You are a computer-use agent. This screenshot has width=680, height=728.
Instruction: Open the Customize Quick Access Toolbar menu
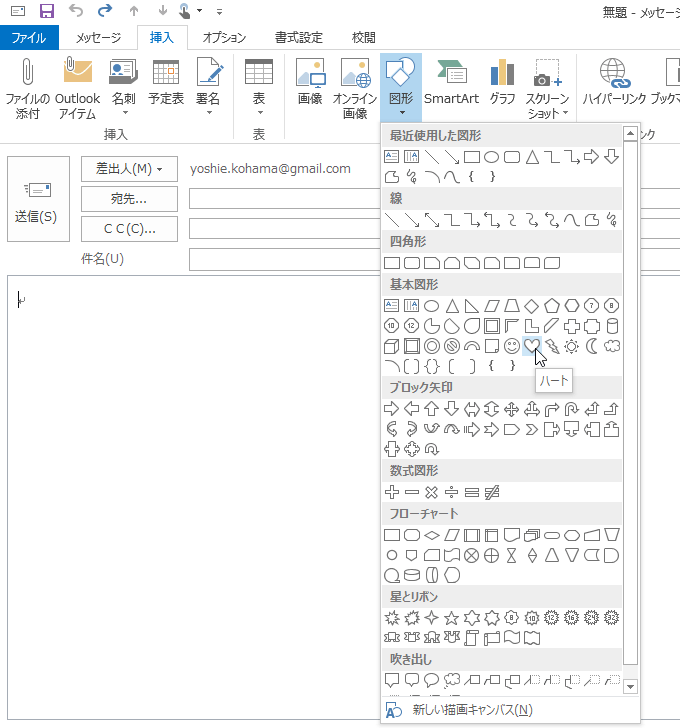point(220,12)
